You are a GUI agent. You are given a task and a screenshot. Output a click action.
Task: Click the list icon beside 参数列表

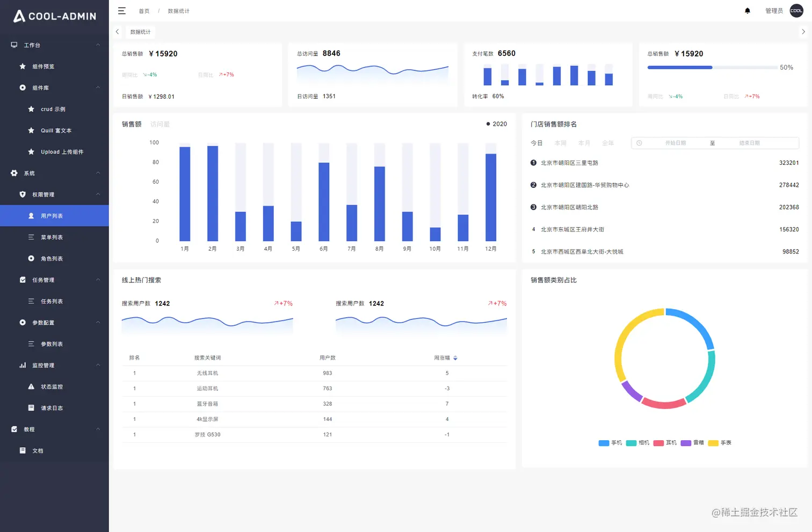pos(31,344)
